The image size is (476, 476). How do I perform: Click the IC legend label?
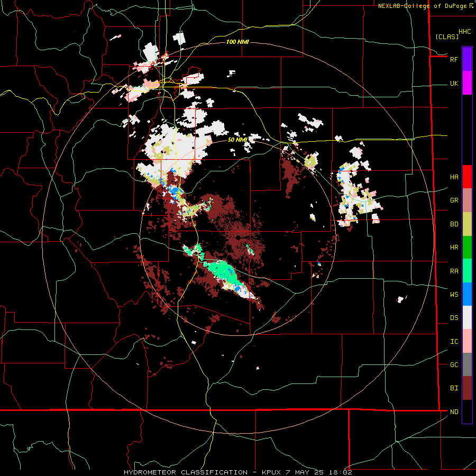click(x=454, y=341)
